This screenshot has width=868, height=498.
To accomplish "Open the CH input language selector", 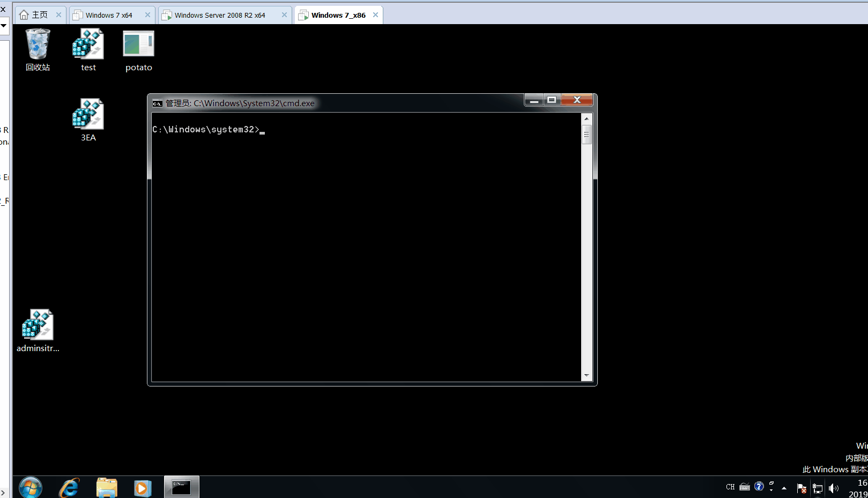I will point(730,487).
